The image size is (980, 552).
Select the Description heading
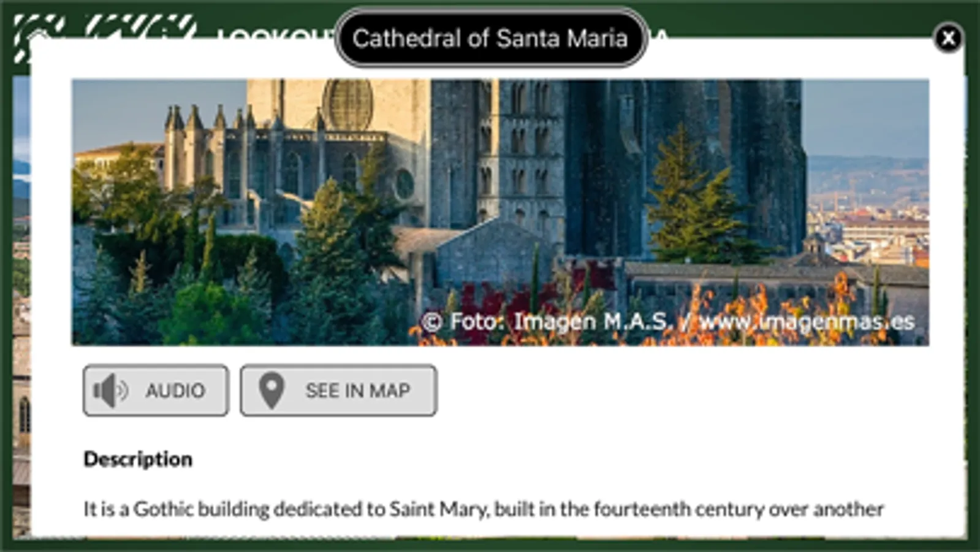click(x=138, y=459)
